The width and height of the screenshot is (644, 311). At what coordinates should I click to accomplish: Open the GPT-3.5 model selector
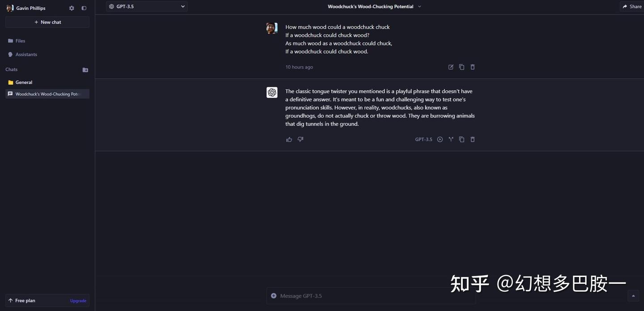[147, 6]
